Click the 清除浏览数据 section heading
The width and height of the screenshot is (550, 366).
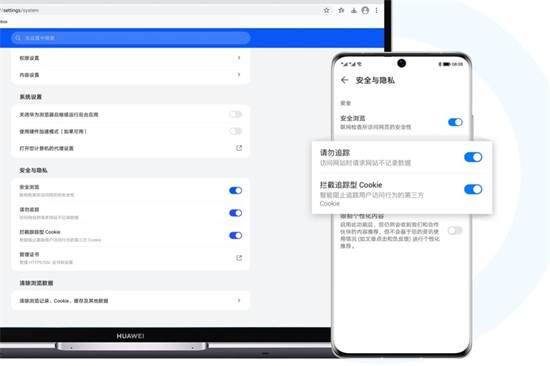pos(36,283)
